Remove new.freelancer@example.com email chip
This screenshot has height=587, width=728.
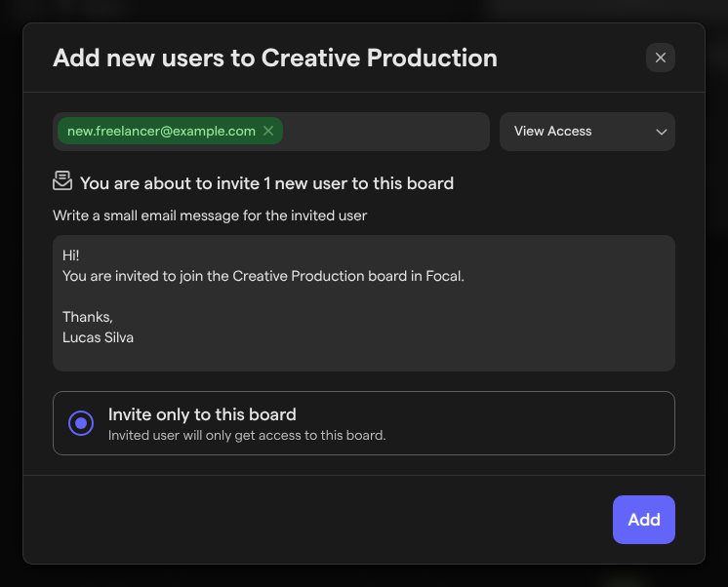268,131
